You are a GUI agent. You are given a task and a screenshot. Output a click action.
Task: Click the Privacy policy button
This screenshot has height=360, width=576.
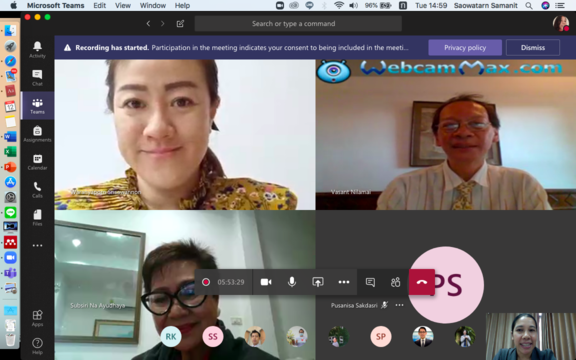click(x=465, y=48)
